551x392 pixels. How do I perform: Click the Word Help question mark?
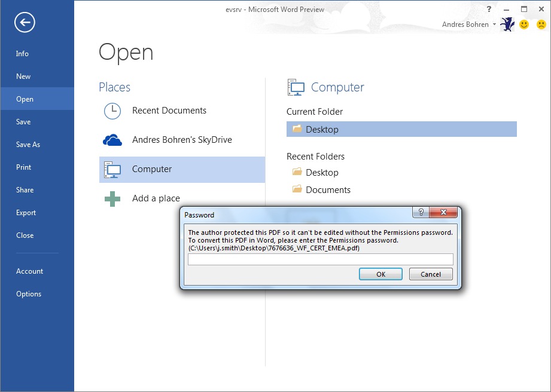point(489,9)
